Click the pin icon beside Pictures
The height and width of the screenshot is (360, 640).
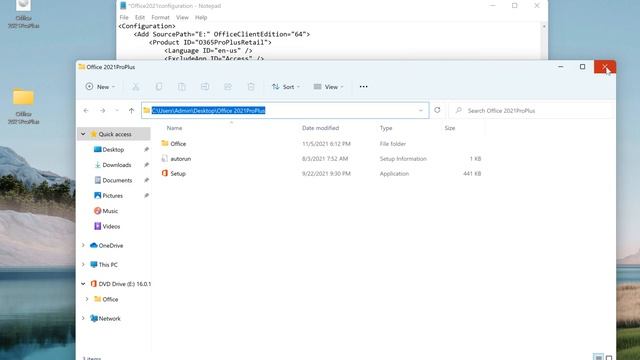point(146,196)
